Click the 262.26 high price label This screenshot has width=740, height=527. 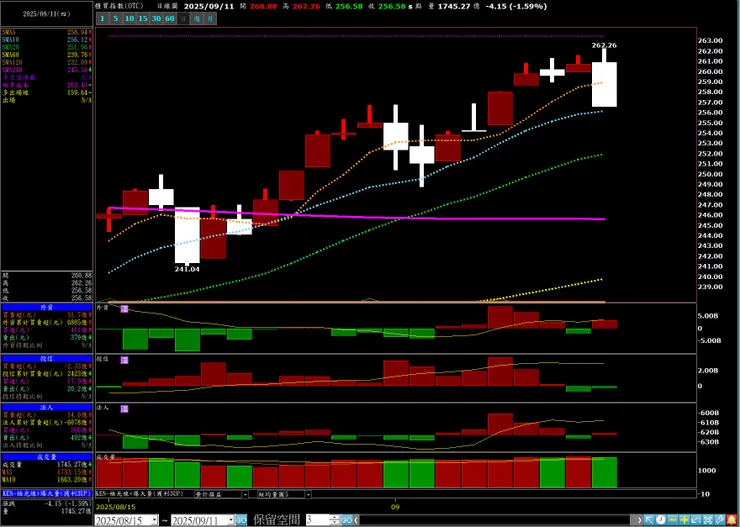point(604,45)
